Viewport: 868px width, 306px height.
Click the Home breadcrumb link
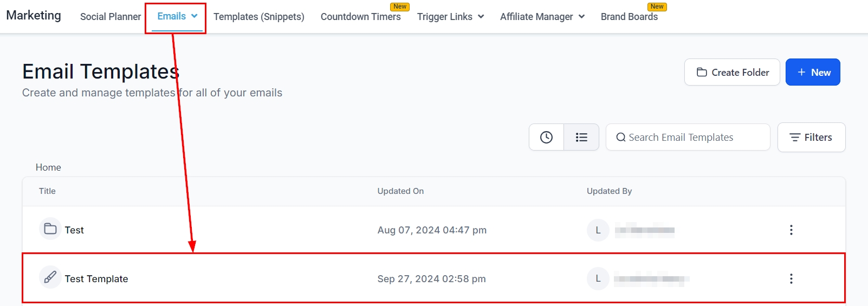tap(48, 167)
